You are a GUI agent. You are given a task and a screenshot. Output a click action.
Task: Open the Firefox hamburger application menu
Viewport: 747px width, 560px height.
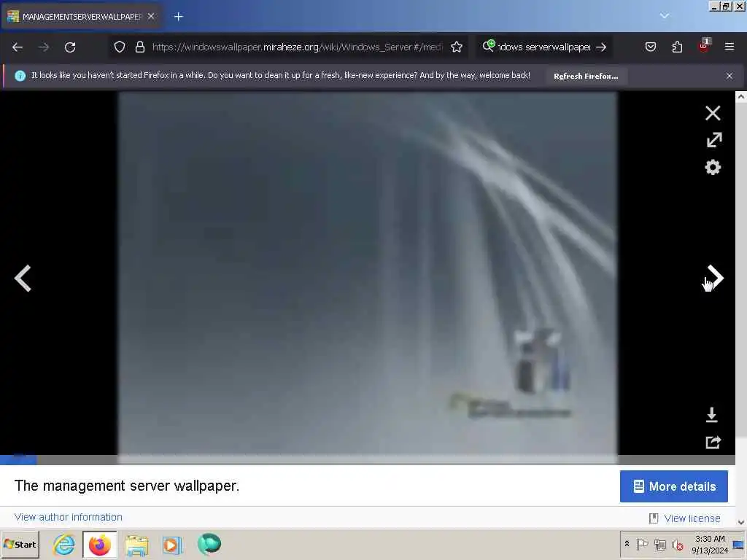tap(729, 47)
